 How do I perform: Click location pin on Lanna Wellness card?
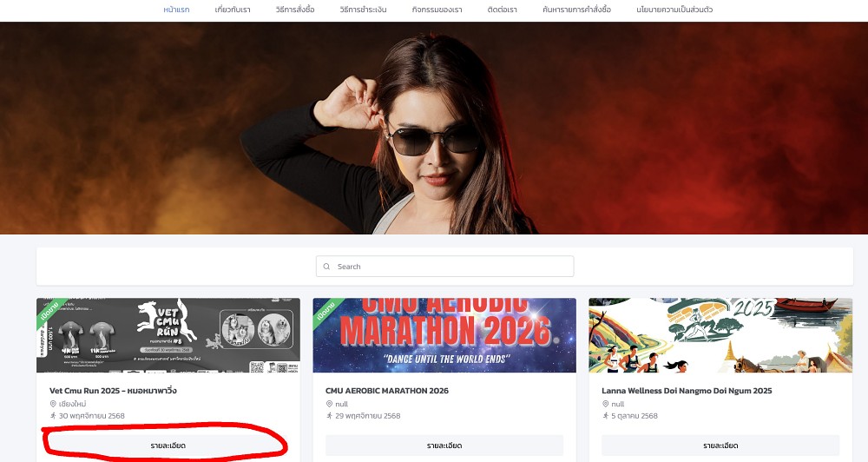click(605, 404)
